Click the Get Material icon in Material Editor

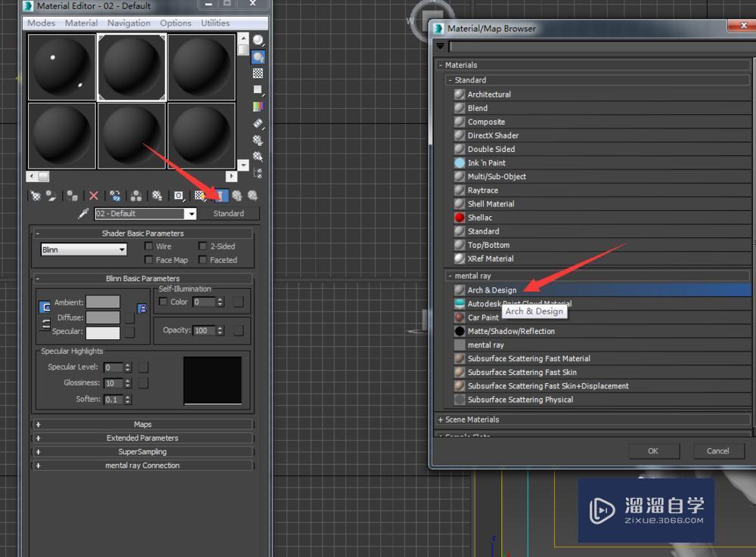pos(36,196)
